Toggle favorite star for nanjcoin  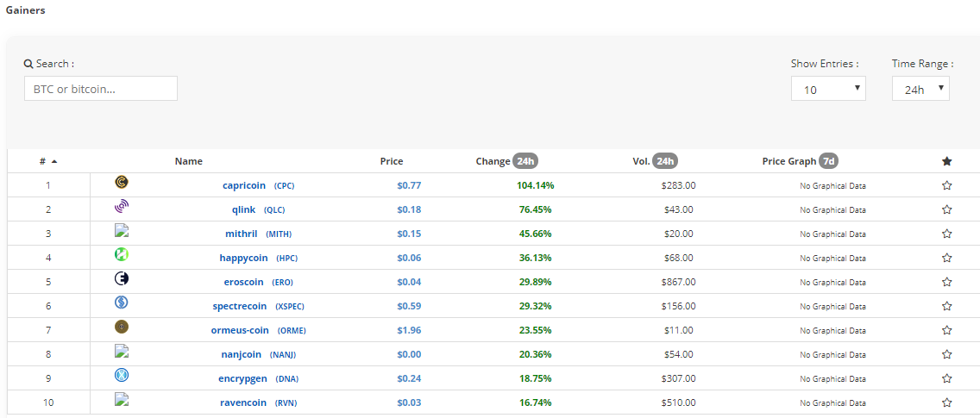(x=946, y=355)
